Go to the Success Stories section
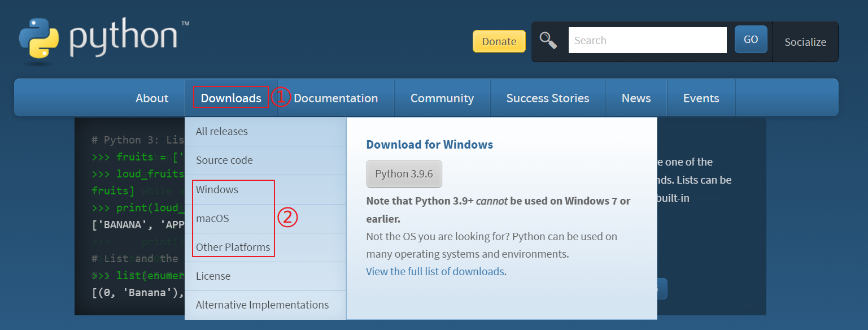The image size is (868, 330). click(x=547, y=98)
